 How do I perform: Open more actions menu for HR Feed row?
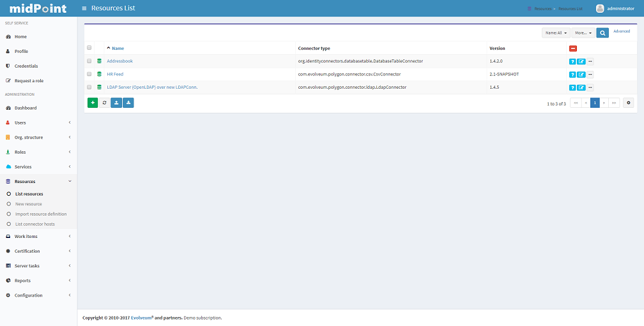click(590, 75)
